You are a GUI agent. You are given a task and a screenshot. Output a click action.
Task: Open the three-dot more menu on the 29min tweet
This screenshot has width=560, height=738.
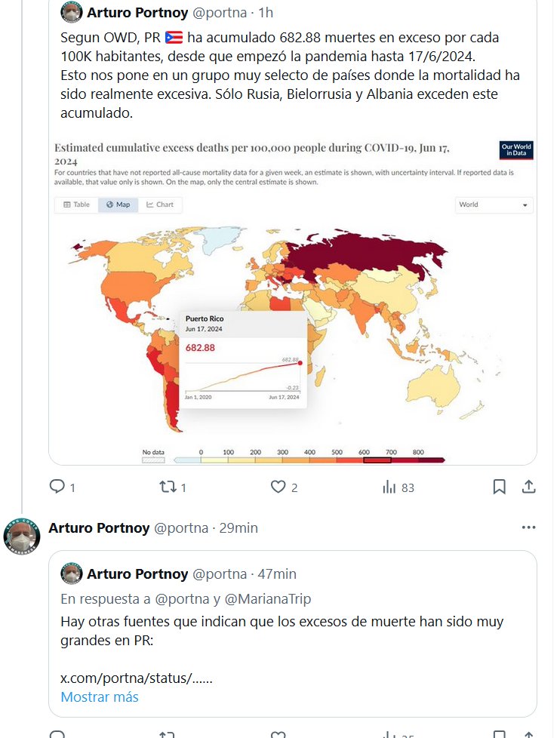(528, 527)
